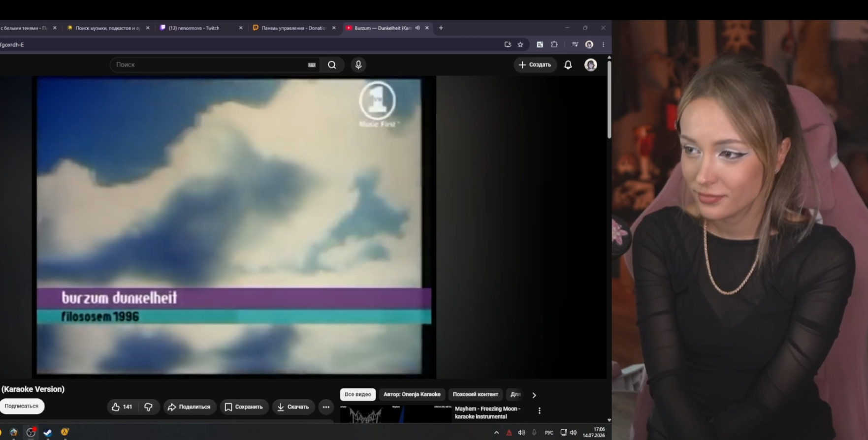Image resolution: width=868 pixels, height=440 pixels.
Task: Open Steam from the taskbar
Action: coord(48,433)
